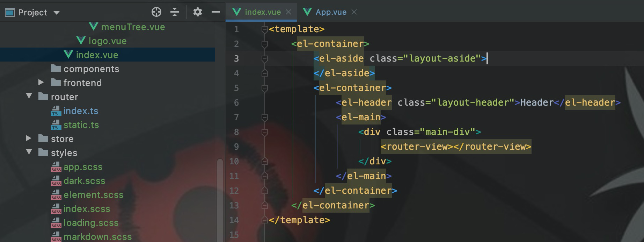Open Project panel settings gear
The height and width of the screenshot is (242, 644).
198,12
